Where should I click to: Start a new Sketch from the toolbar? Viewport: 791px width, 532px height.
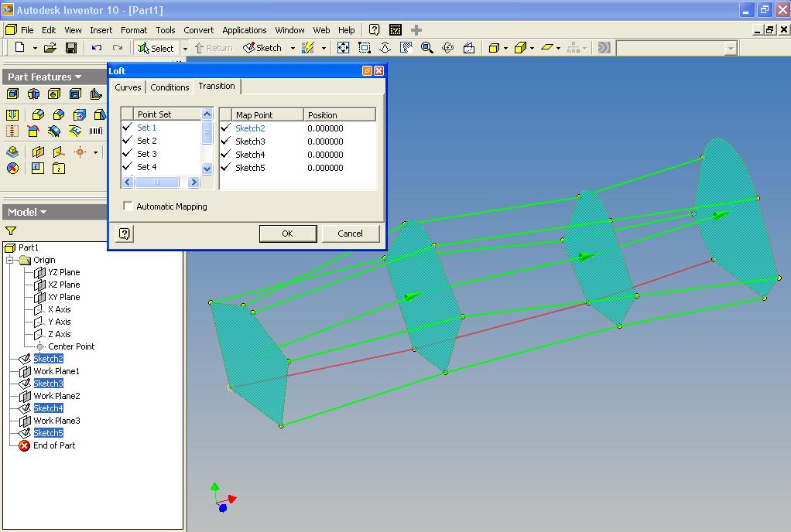click(262, 48)
